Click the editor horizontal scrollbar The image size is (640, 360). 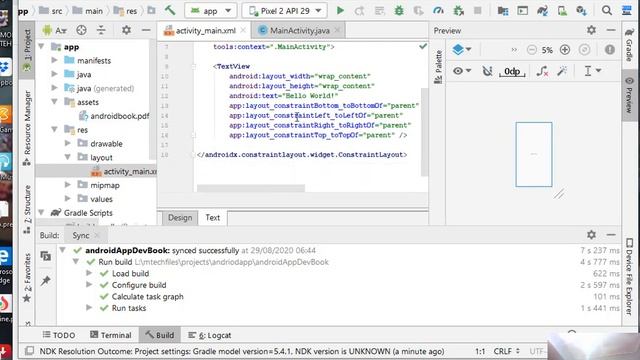click(251, 188)
